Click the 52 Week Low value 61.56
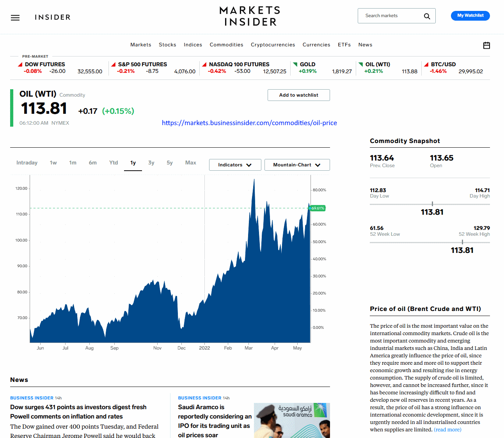The height and width of the screenshot is (438, 504). [377, 228]
